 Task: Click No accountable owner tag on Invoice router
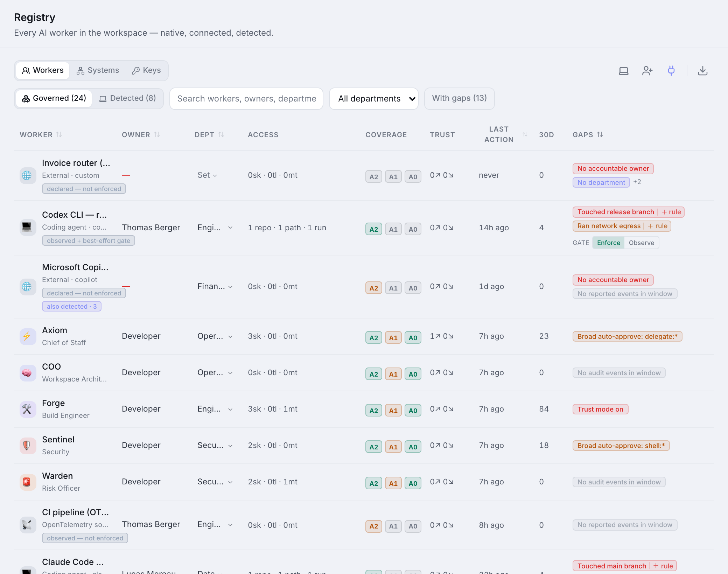tap(613, 169)
